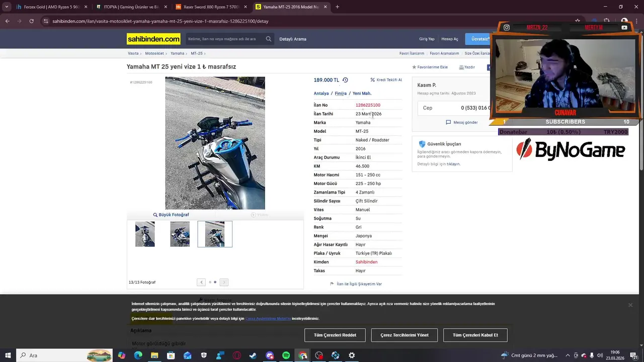Switch to the Ferzex Gold AMD Ryzen tab

pyautogui.click(x=52, y=7)
